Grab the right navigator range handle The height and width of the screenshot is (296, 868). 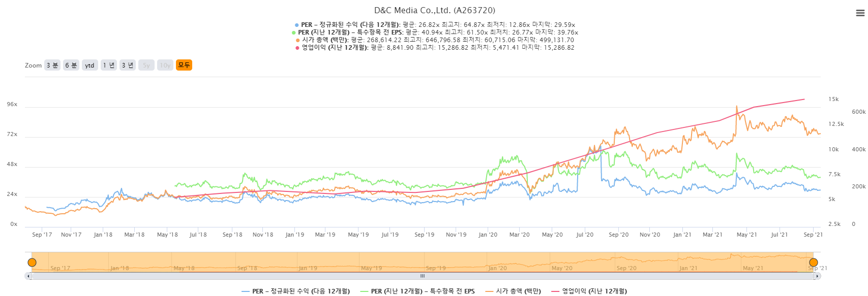click(x=814, y=262)
